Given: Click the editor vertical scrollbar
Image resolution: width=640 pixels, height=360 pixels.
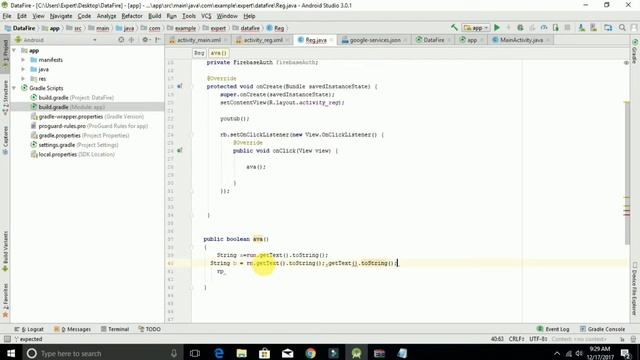Looking at the screenshot, I should pyautogui.click(x=627, y=173).
